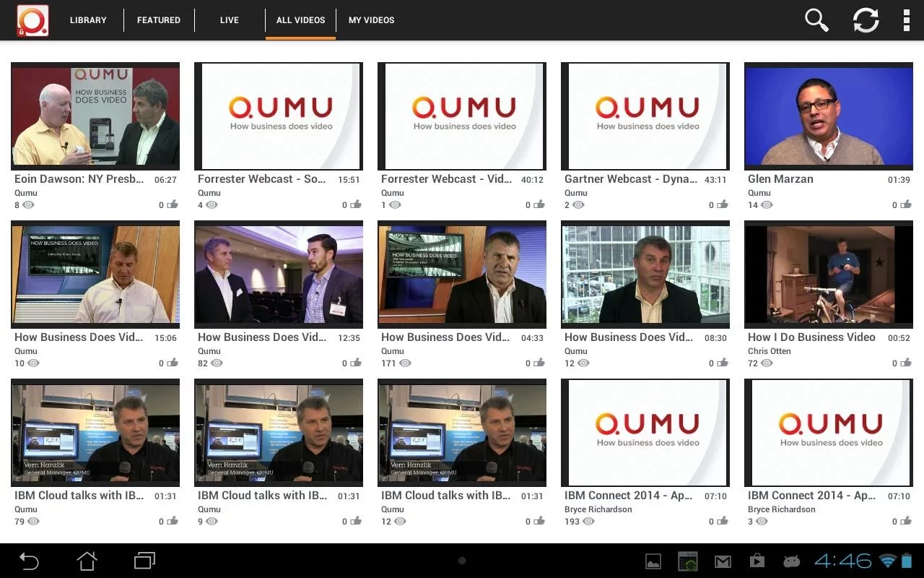Like the Eoin Dawson video
The width and height of the screenshot is (924, 578).
point(173,205)
